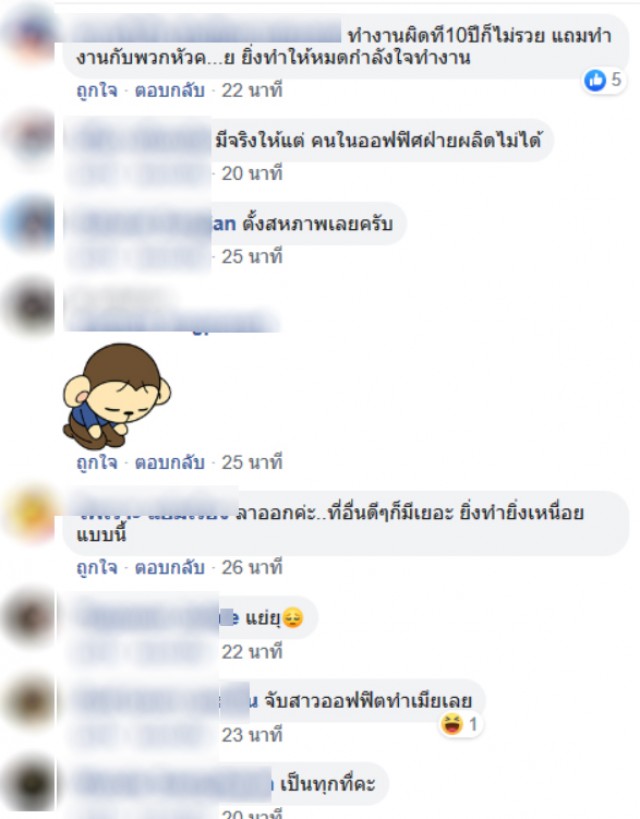640x819 pixels.
Task: Click ถูกใจ under the monkey sticker comment
Action: click(97, 462)
